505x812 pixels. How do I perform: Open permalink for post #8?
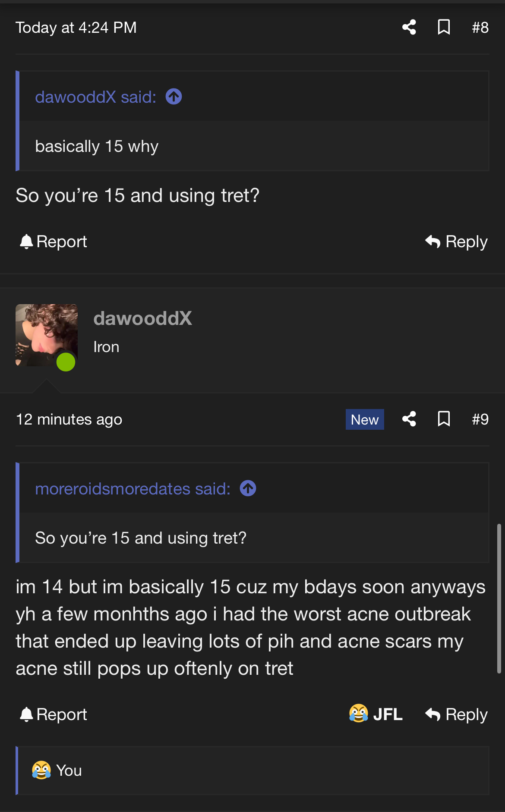[x=480, y=28]
